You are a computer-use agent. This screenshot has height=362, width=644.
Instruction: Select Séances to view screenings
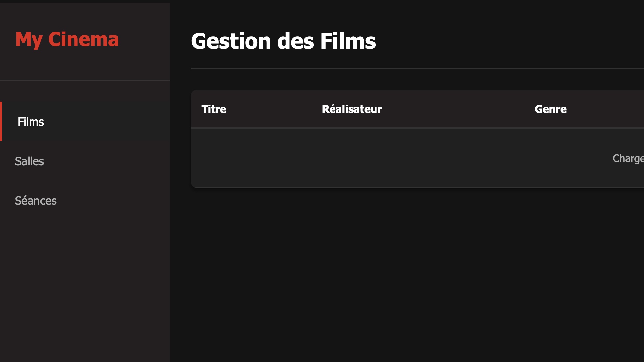[x=36, y=201]
